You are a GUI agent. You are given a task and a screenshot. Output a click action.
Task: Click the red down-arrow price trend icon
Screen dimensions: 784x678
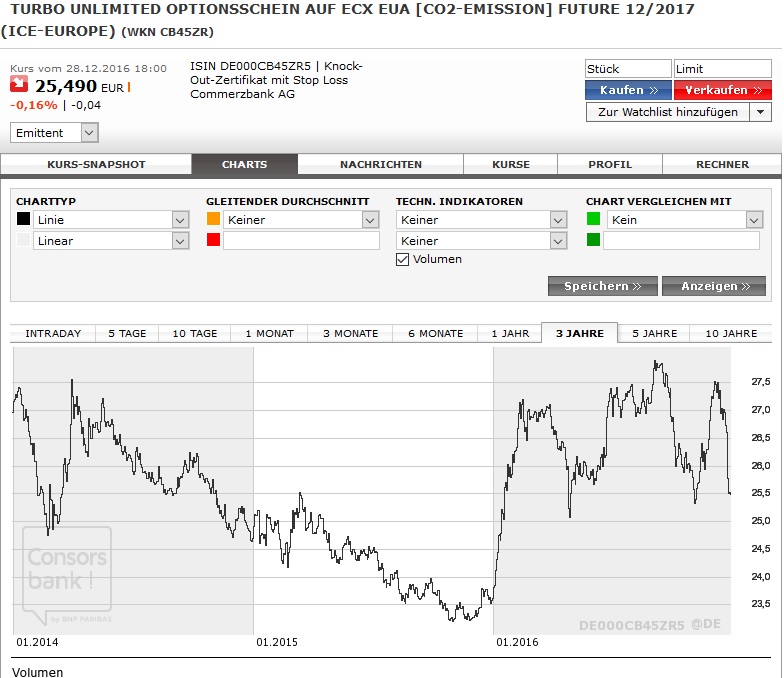[x=19, y=85]
